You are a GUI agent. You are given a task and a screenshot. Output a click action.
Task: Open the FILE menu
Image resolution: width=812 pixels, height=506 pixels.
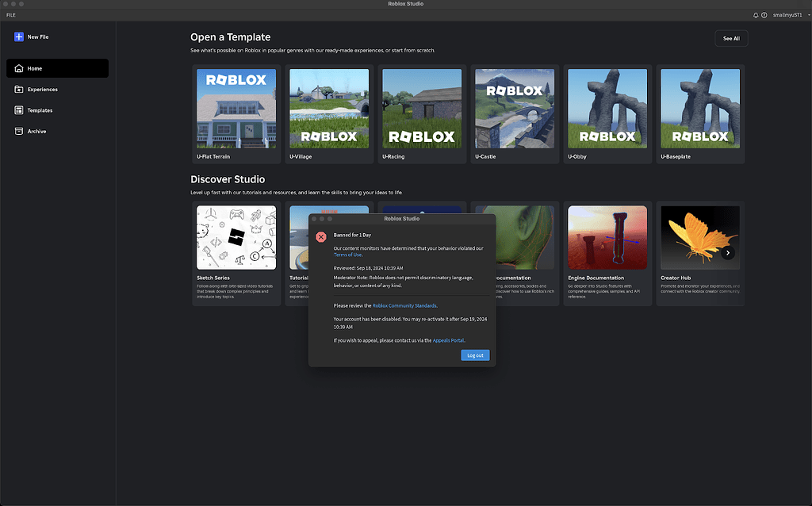10,14
